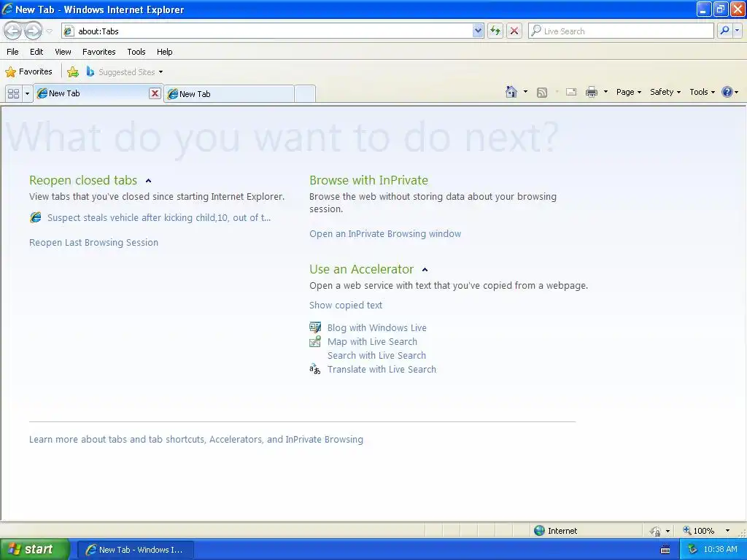Click the page icon in address bar
Image resolution: width=747 pixels, height=560 pixels.
pos(69,31)
